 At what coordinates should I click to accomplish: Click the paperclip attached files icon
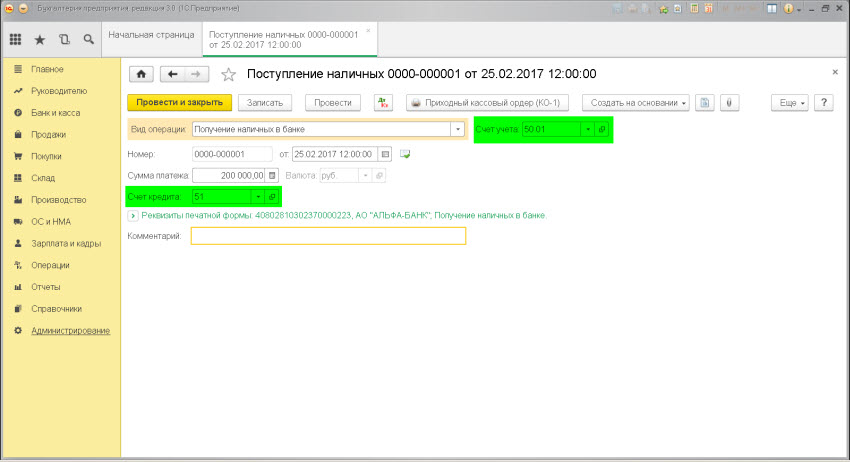[730, 103]
